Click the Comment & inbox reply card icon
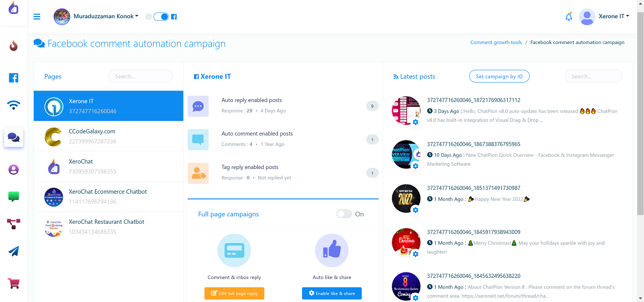Image resolution: width=644 pixels, height=302 pixels. [234, 251]
